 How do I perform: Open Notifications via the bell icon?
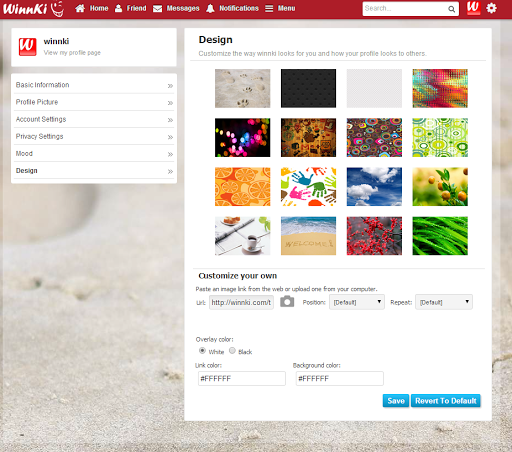(x=210, y=8)
